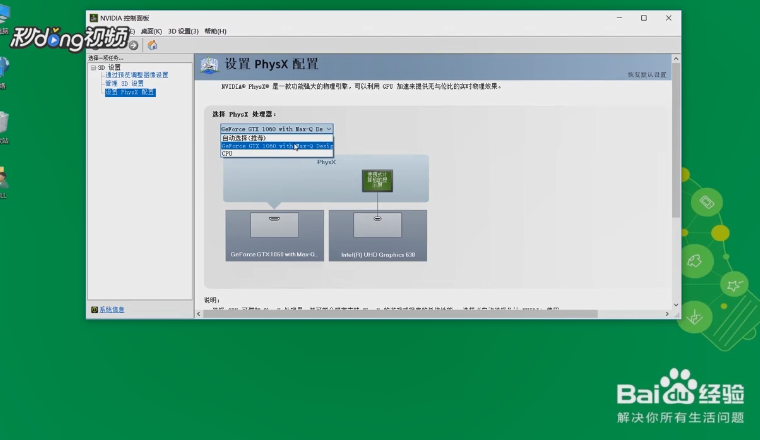Click the vertical scrollbar down arrow
The width and height of the screenshot is (760, 440).
pos(676,305)
